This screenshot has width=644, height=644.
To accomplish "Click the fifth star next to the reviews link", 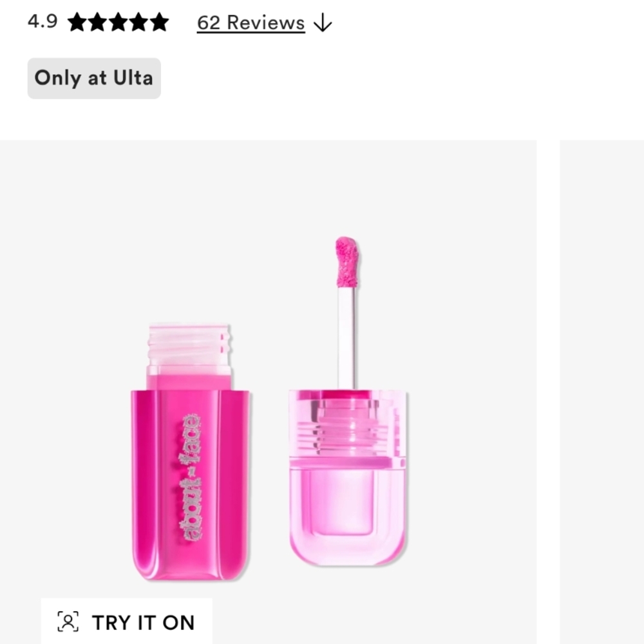I will coord(158,23).
